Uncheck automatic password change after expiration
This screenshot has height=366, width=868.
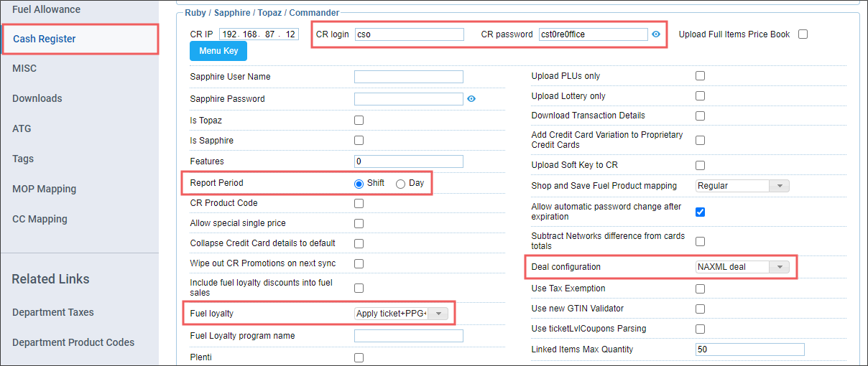[x=701, y=212]
